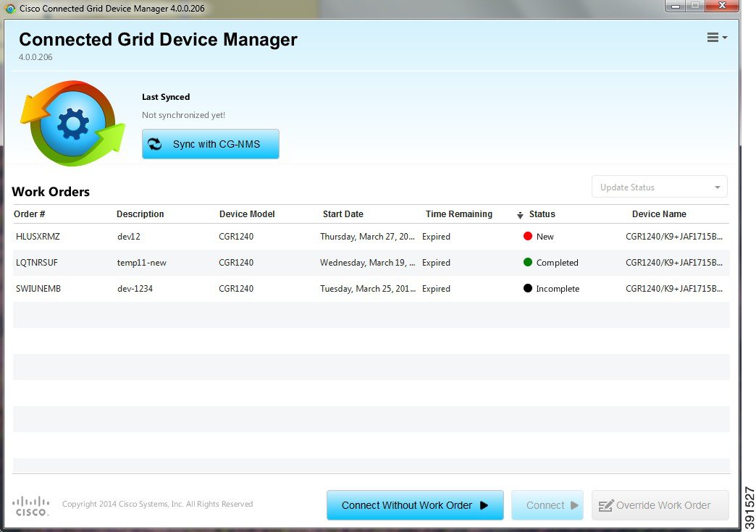Click device name in the HLUSXRMZ row
Viewport: 756px width, 532px height.
pyautogui.click(x=674, y=237)
